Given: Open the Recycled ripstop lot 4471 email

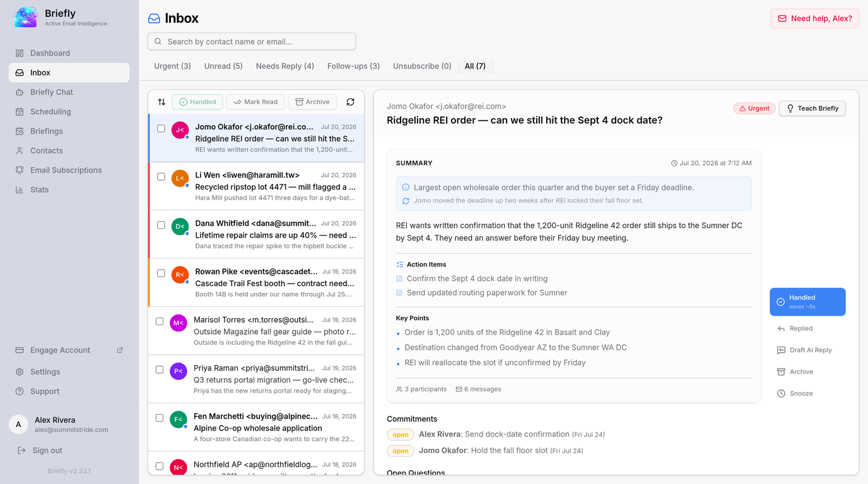Looking at the screenshot, I should (x=256, y=186).
